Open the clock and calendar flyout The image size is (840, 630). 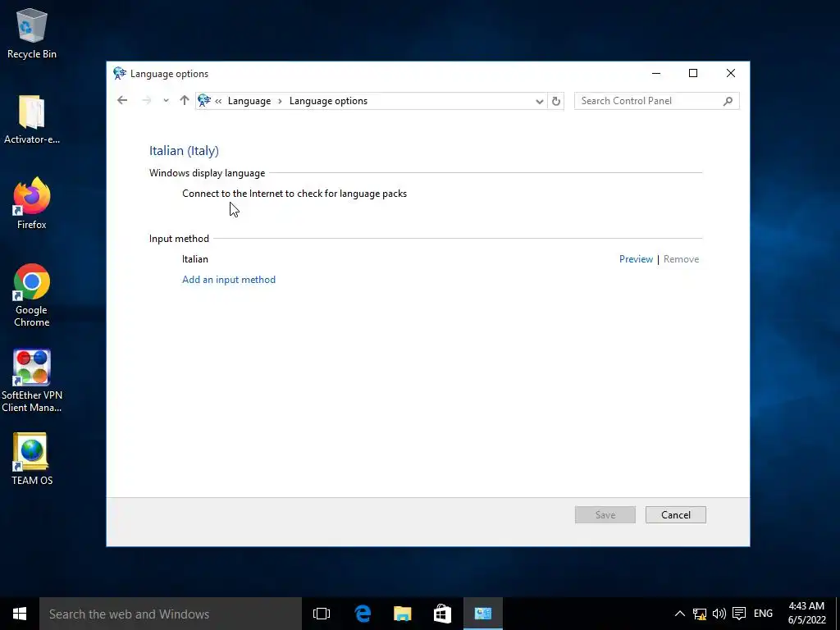coord(806,614)
